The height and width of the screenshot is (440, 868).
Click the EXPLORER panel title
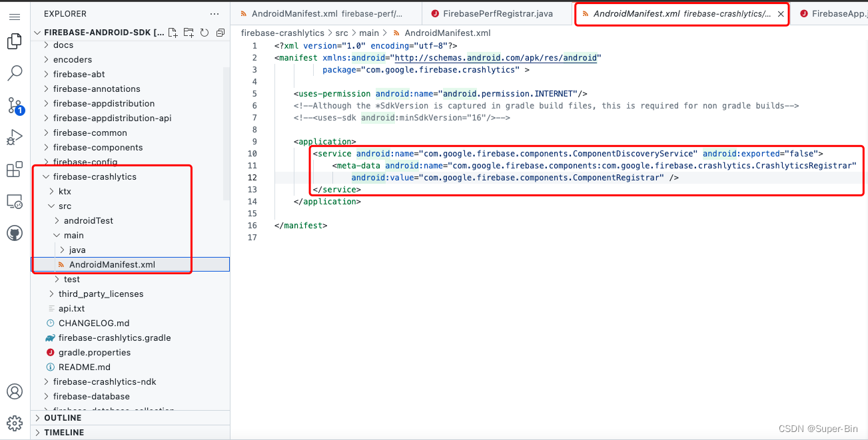click(x=65, y=13)
